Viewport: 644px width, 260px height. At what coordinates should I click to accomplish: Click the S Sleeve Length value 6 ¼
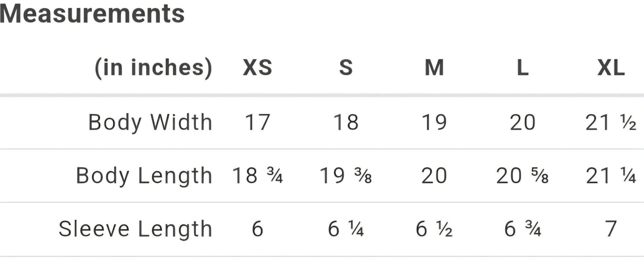[346, 229]
